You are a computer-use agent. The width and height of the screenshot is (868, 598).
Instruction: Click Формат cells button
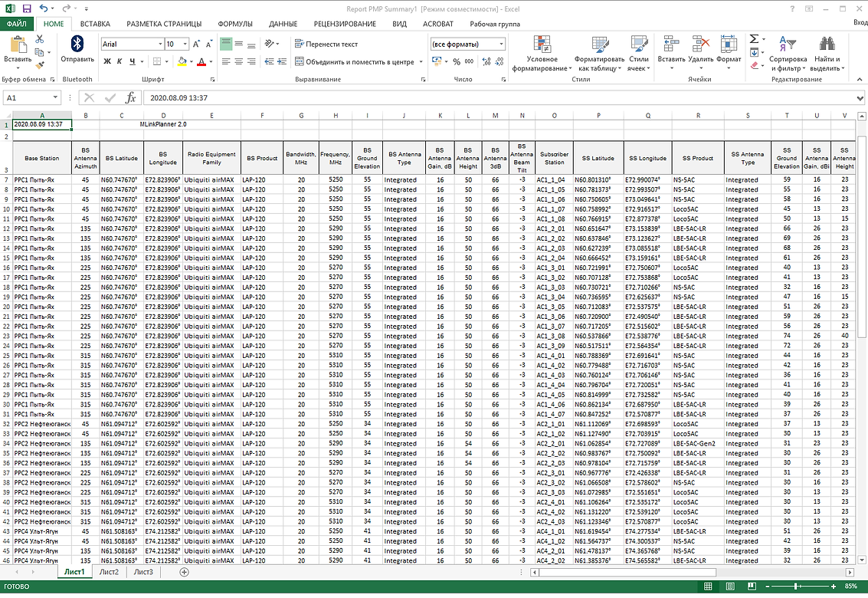pos(729,54)
